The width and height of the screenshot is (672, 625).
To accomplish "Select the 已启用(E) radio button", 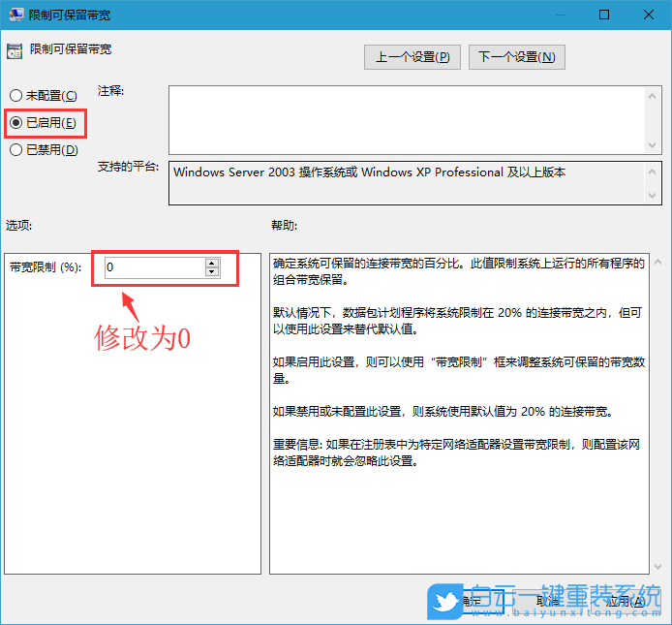I will pyautogui.click(x=43, y=123).
